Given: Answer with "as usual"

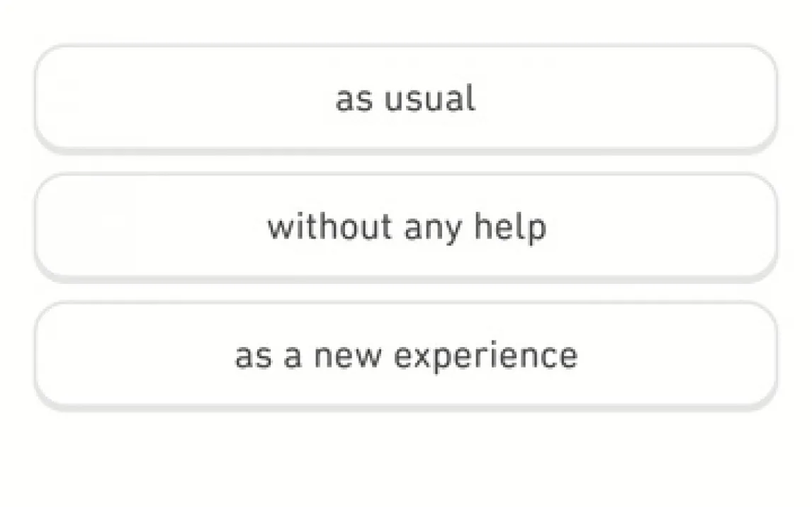Looking at the screenshot, I should 405,98.
